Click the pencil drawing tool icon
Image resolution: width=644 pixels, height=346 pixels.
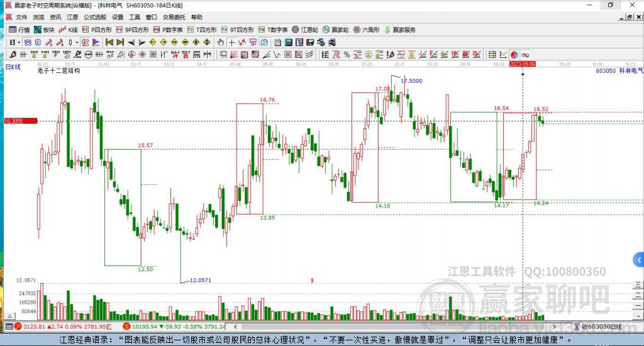(x=13, y=54)
